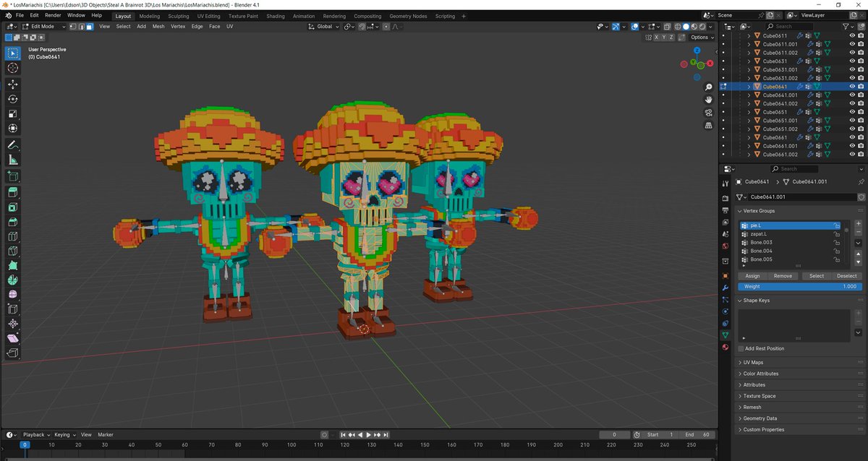Screen dimensions: 868x461
Task: Choose the Move tool
Action: [x=13, y=85]
